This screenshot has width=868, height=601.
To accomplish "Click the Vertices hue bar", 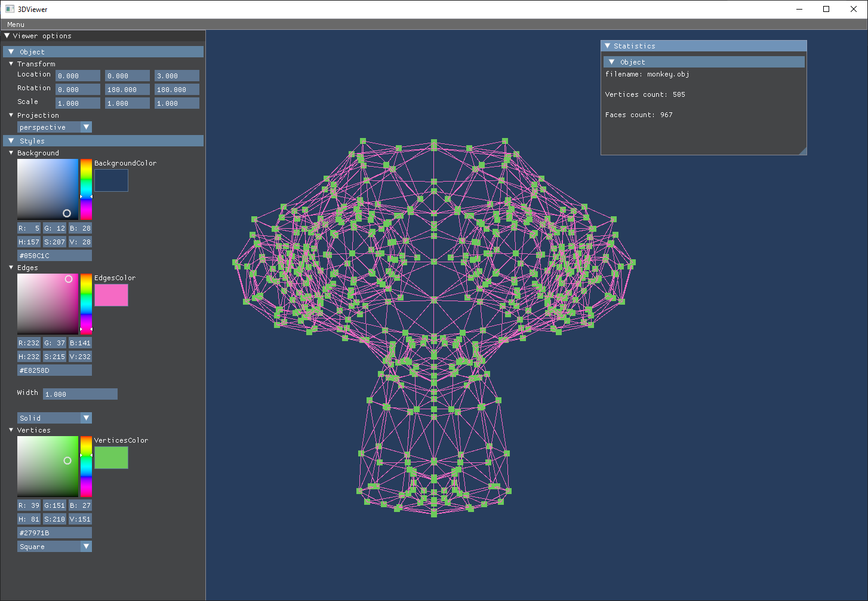I will (86, 467).
